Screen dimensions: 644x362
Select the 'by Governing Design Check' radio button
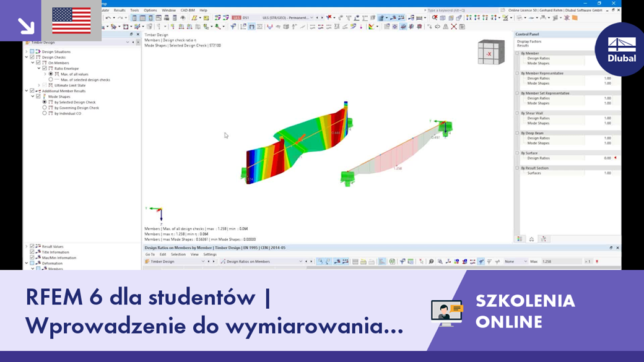(x=44, y=108)
